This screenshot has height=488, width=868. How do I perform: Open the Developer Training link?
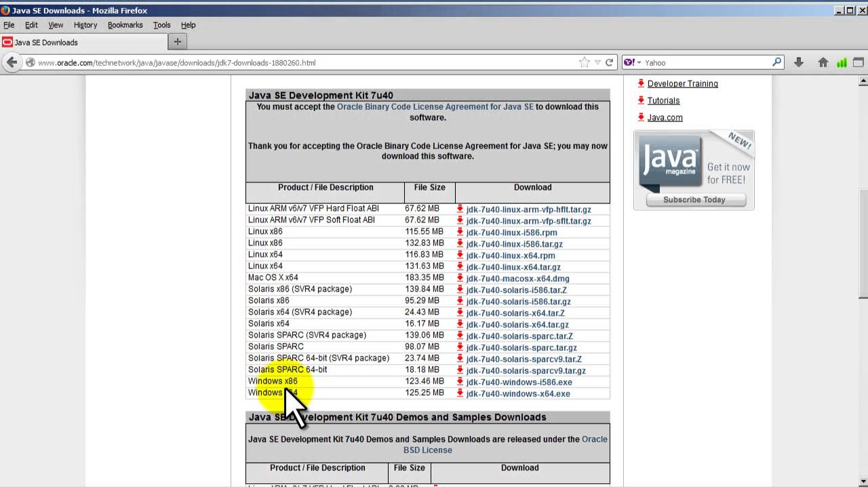click(682, 83)
